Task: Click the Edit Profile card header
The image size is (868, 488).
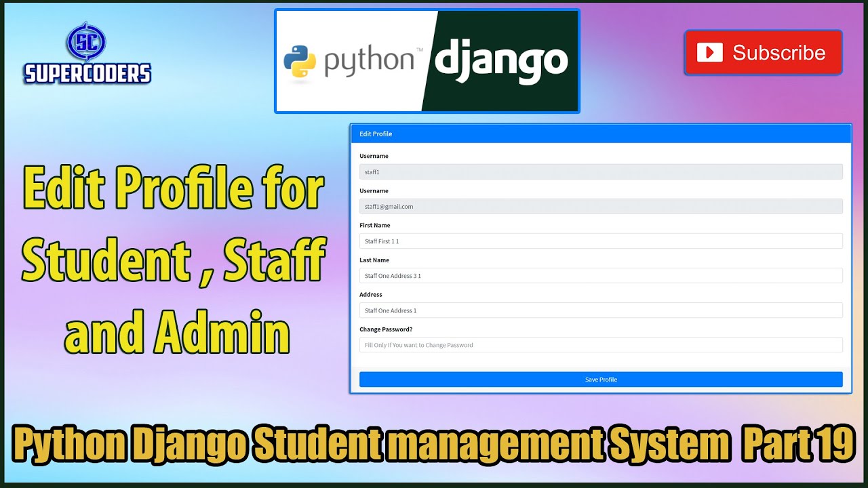Action: coord(601,134)
